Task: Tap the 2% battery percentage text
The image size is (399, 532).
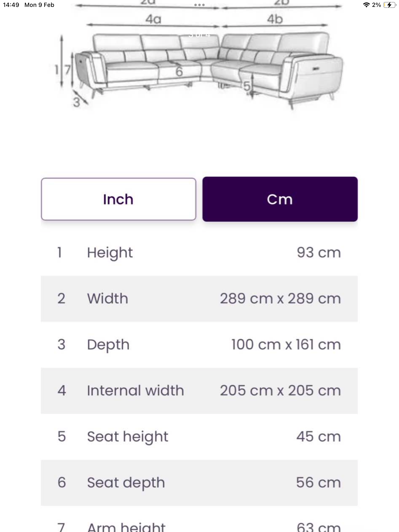Action: tap(376, 5)
